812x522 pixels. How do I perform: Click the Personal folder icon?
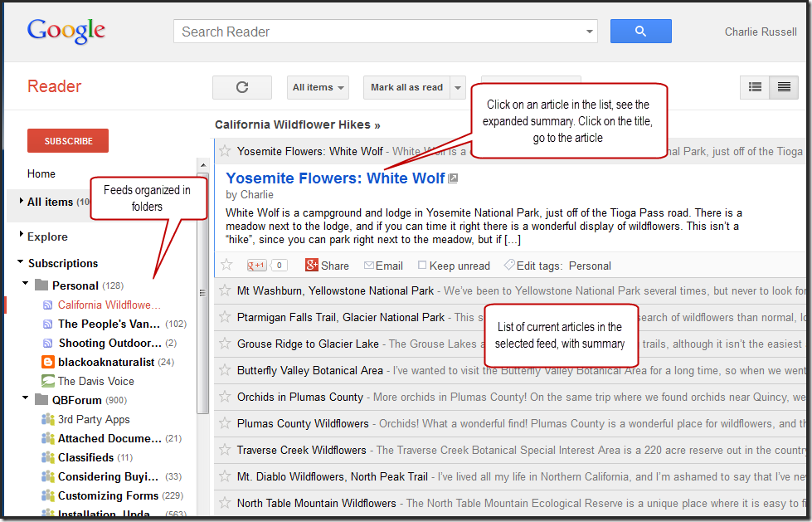pyautogui.click(x=41, y=285)
